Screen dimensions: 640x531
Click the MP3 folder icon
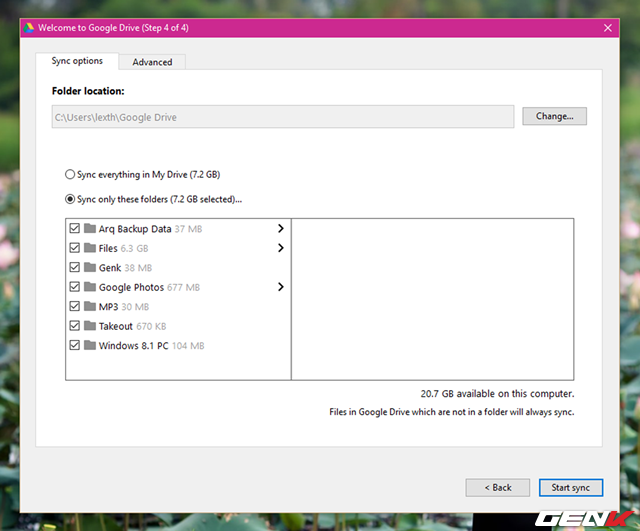(90, 307)
